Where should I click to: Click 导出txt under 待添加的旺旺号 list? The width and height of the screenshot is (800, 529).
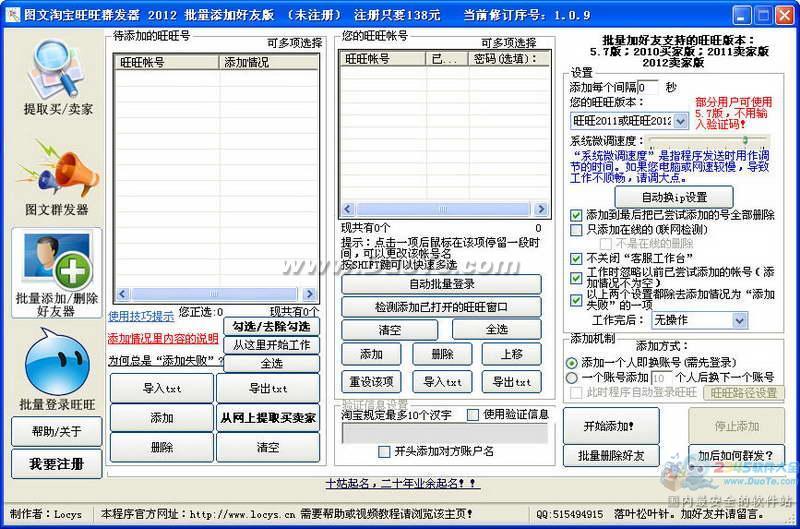pos(268,388)
